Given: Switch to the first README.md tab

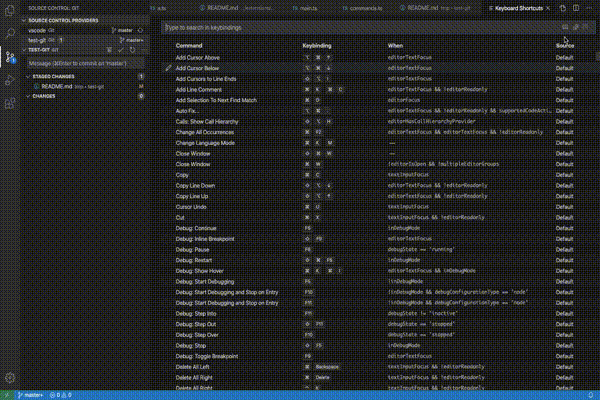Looking at the screenshot, I should 236,8.
